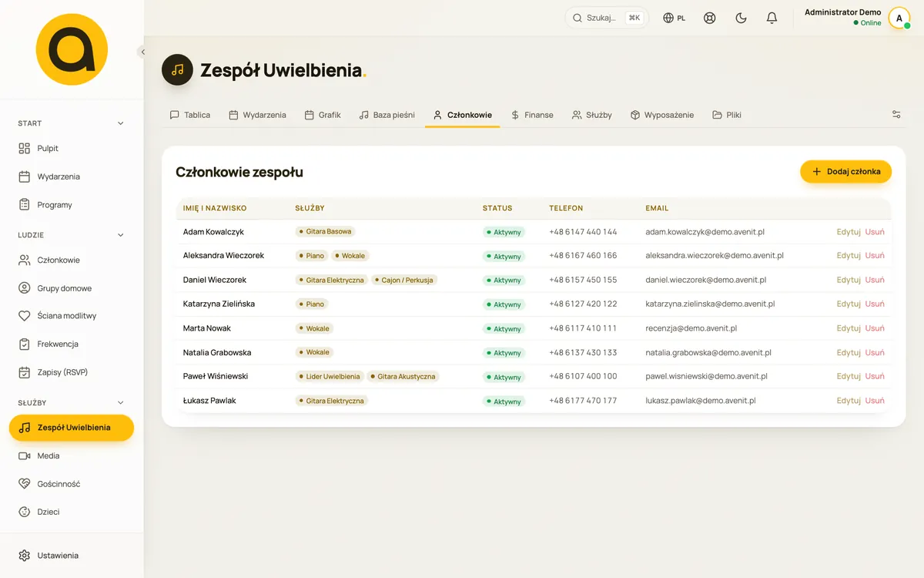Click Marta Nowak's Aktywny status badge
The width and height of the screenshot is (924, 578).
point(504,329)
